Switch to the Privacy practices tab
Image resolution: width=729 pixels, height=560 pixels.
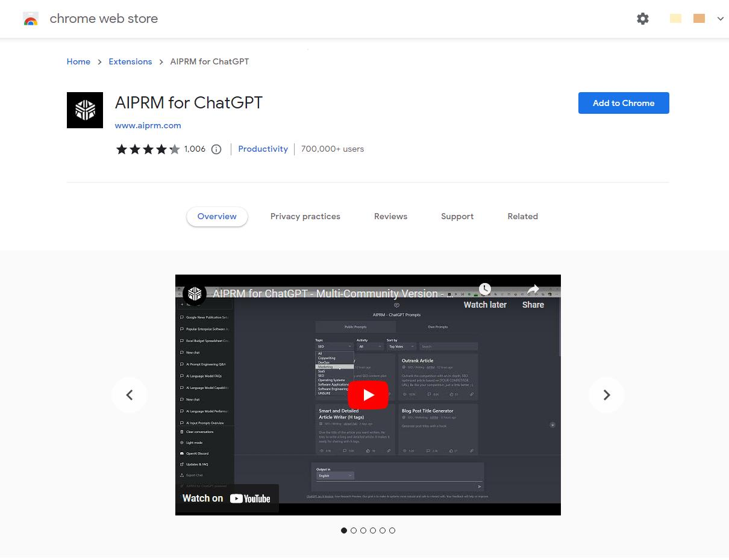point(305,216)
